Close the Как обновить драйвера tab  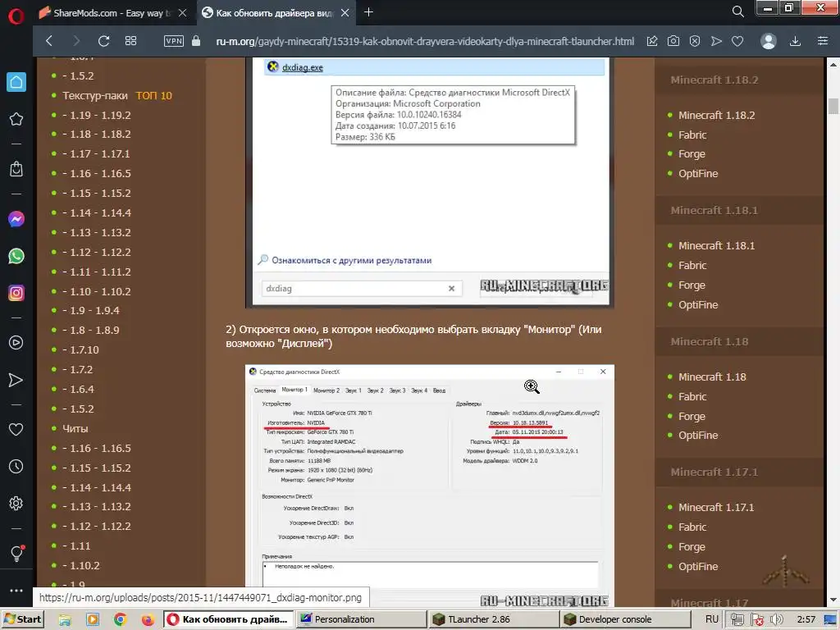(345, 13)
